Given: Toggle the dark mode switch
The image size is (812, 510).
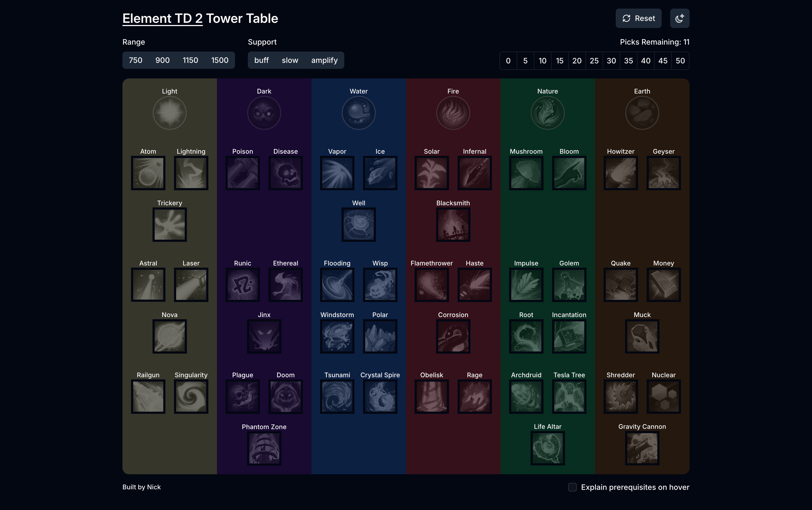Looking at the screenshot, I should click(680, 18).
